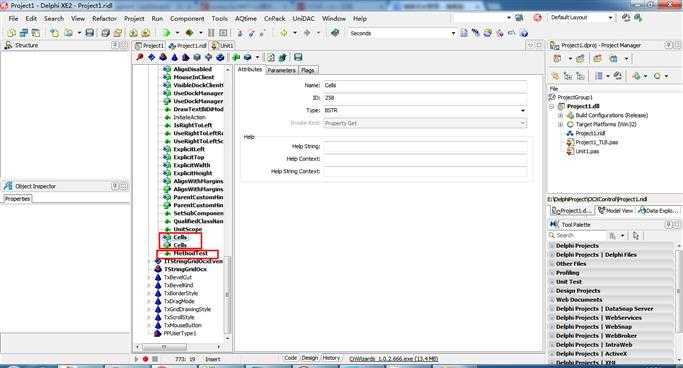683x368 pixels.
Task: Click the CnWizards exe status link
Action: (x=393, y=359)
